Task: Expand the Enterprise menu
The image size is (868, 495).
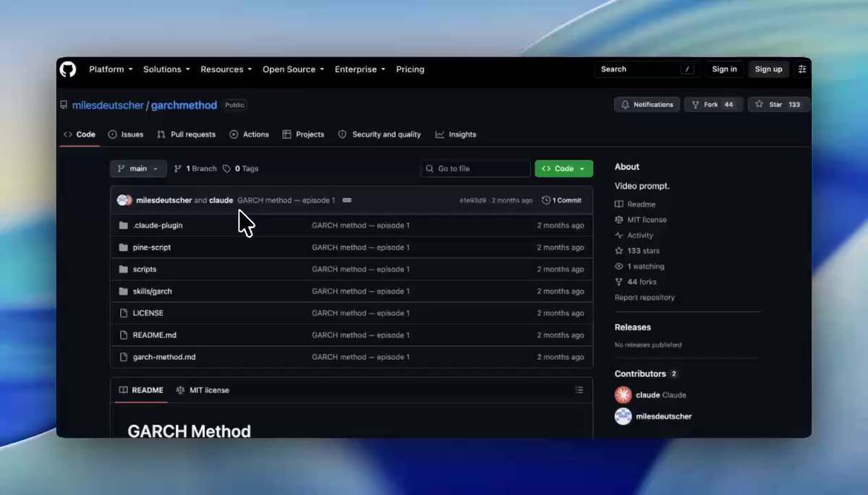Action: pos(359,69)
